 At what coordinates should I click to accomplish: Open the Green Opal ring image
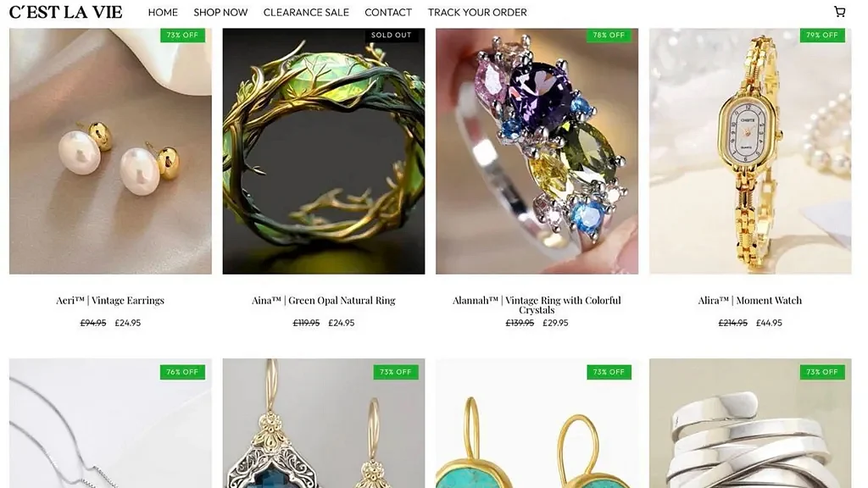pyautogui.click(x=324, y=151)
